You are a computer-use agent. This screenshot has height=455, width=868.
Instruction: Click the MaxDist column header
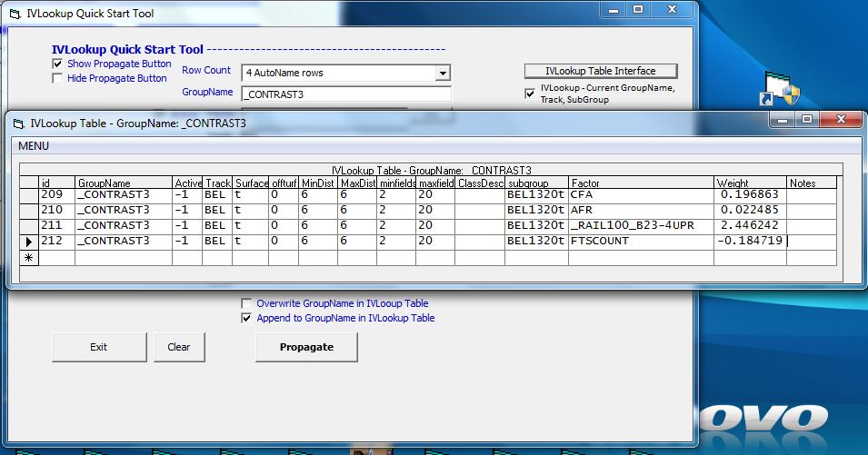[x=357, y=183]
